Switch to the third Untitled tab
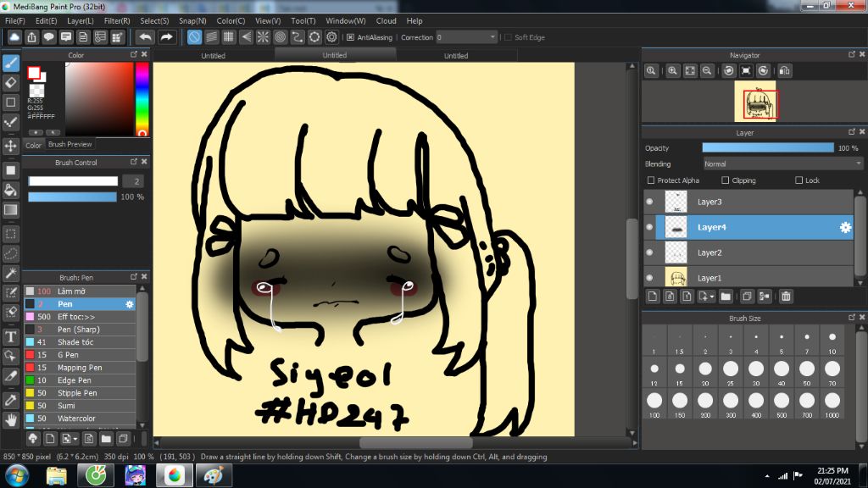 pyautogui.click(x=456, y=56)
